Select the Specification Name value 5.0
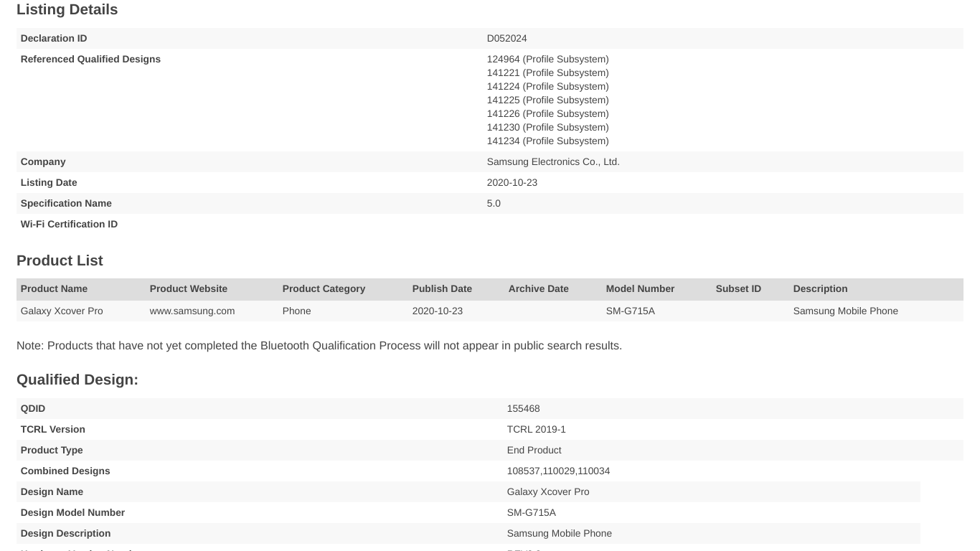 point(494,203)
